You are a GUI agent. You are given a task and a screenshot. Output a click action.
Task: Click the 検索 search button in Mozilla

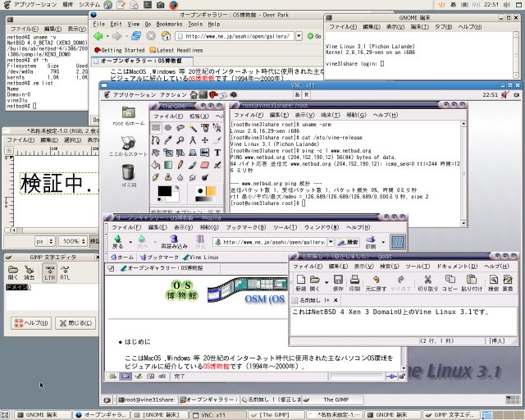click(348, 242)
